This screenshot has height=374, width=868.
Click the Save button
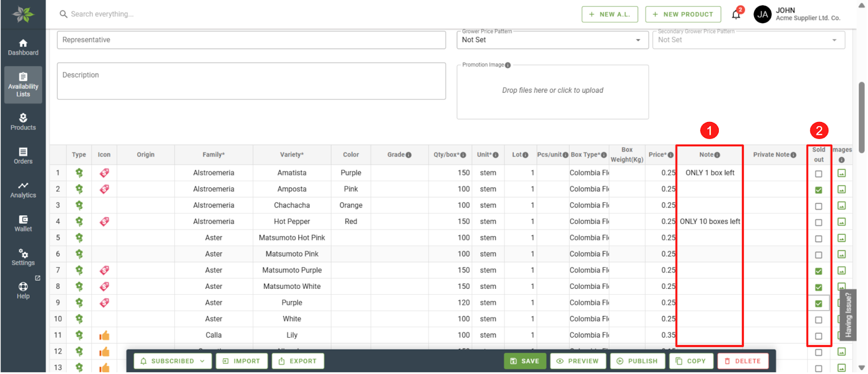coord(525,361)
